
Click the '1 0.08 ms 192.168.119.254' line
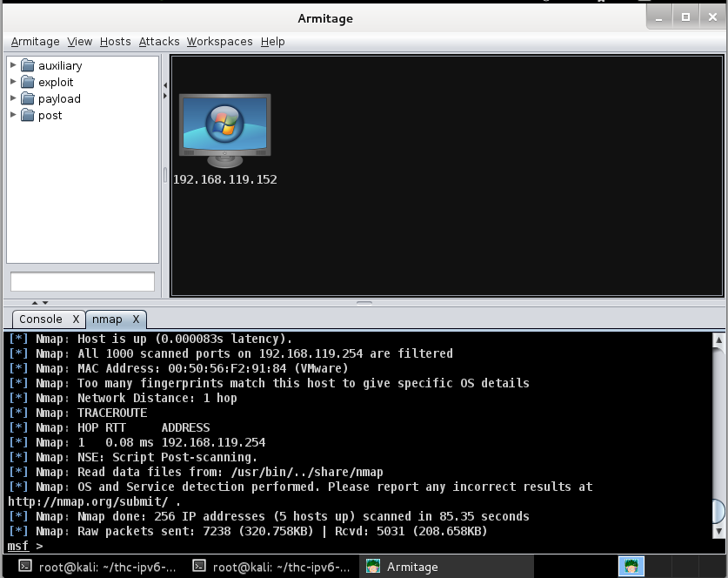[137, 443]
